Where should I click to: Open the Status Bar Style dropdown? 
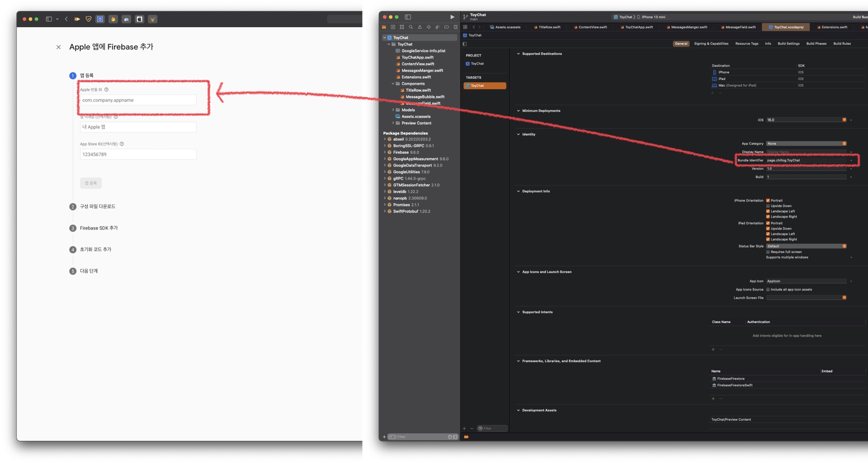(806, 246)
